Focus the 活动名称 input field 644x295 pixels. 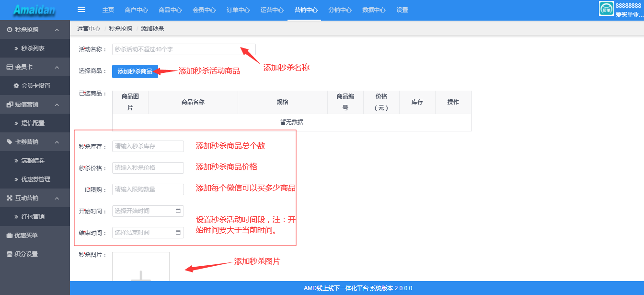tap(184, 49)
